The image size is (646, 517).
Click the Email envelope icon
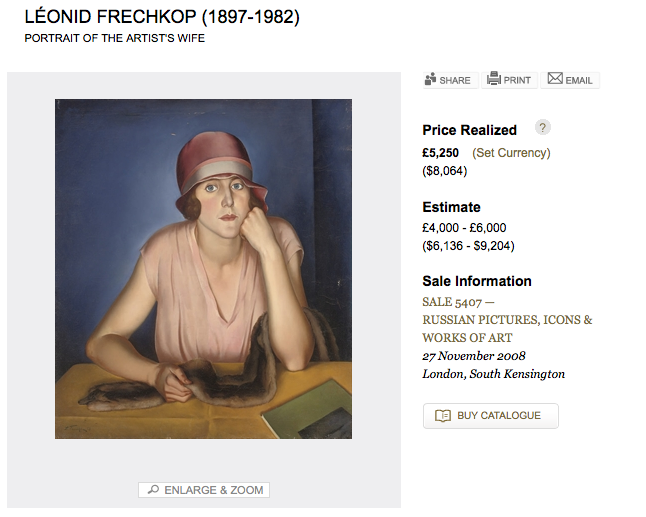click(554, 79)
